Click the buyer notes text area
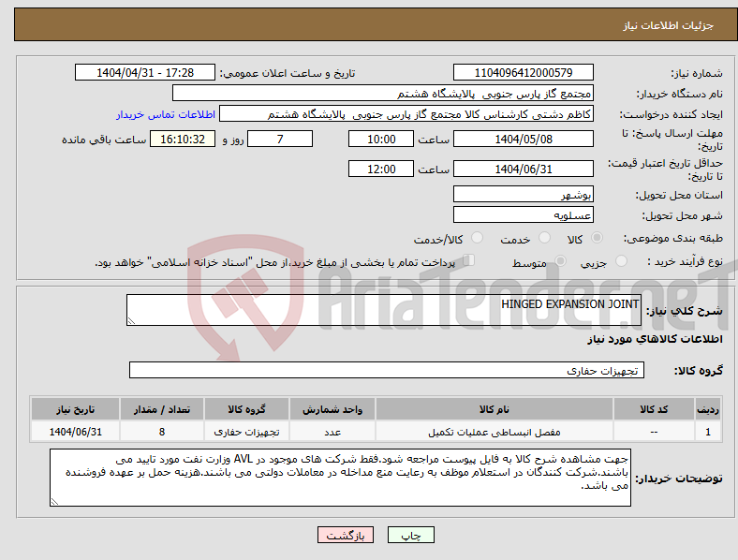This screenshot has height=560, width=738. pos(340,478)
